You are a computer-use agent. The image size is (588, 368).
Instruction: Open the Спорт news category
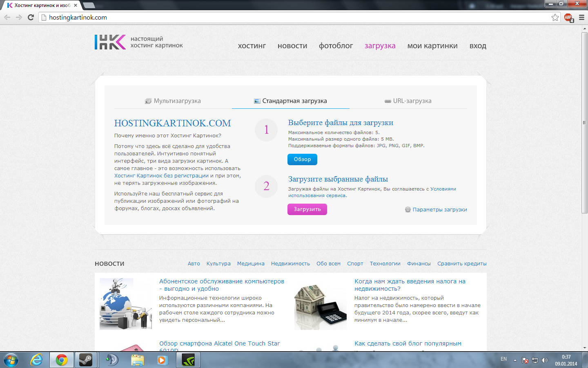tap(355, 264)
